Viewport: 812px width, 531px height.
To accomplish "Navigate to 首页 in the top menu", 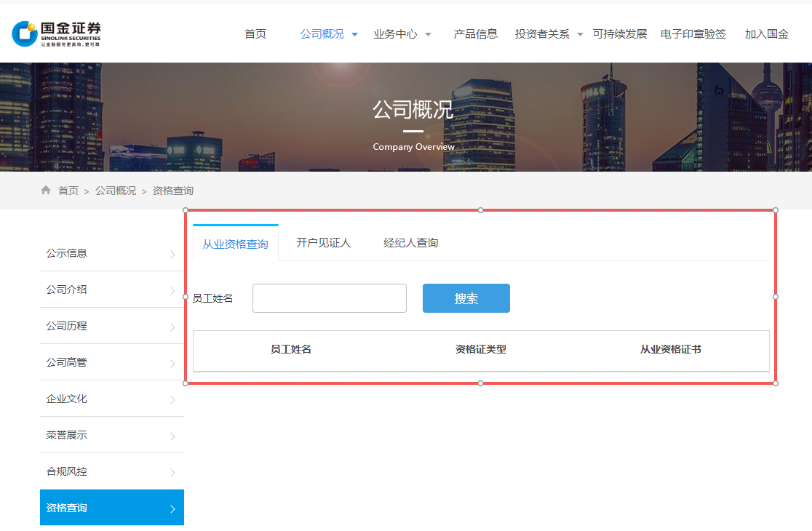I will pyautogui.click(x=255, y=33).
